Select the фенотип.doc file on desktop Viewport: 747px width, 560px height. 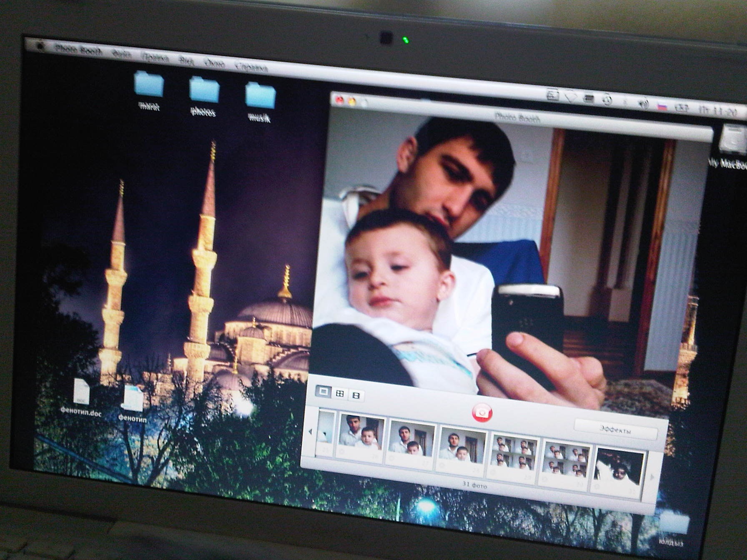click(x=81, y=392)
